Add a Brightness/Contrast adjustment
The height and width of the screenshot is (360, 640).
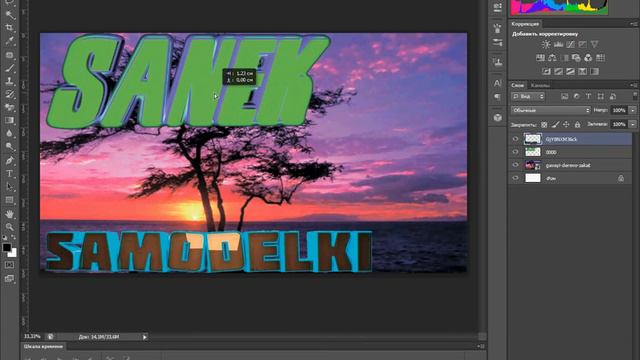coord(546,44)
